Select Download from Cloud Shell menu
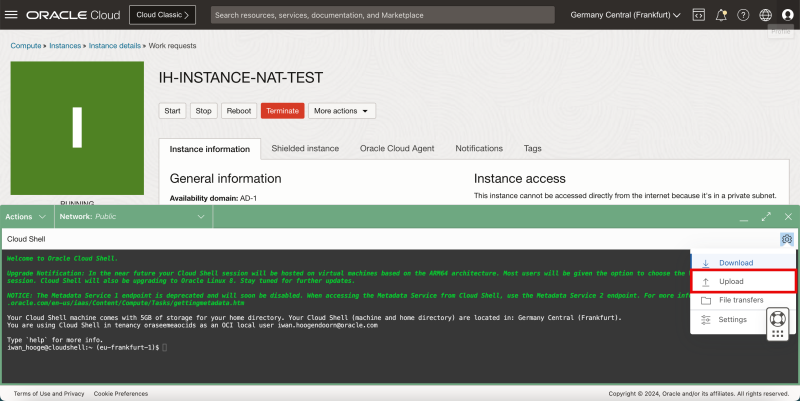The width and height of the screenshot is (800, 401). click(743, 263)
